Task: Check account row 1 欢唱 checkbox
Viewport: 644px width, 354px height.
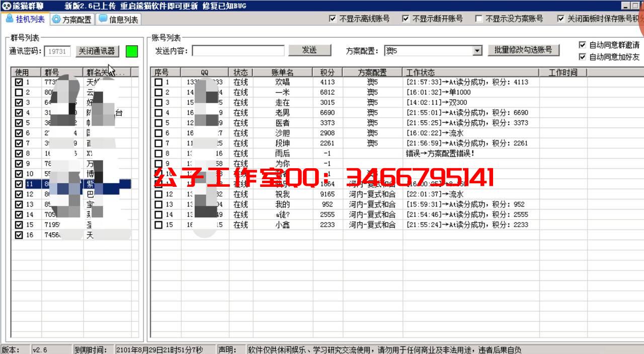Action: pos(158,82)
